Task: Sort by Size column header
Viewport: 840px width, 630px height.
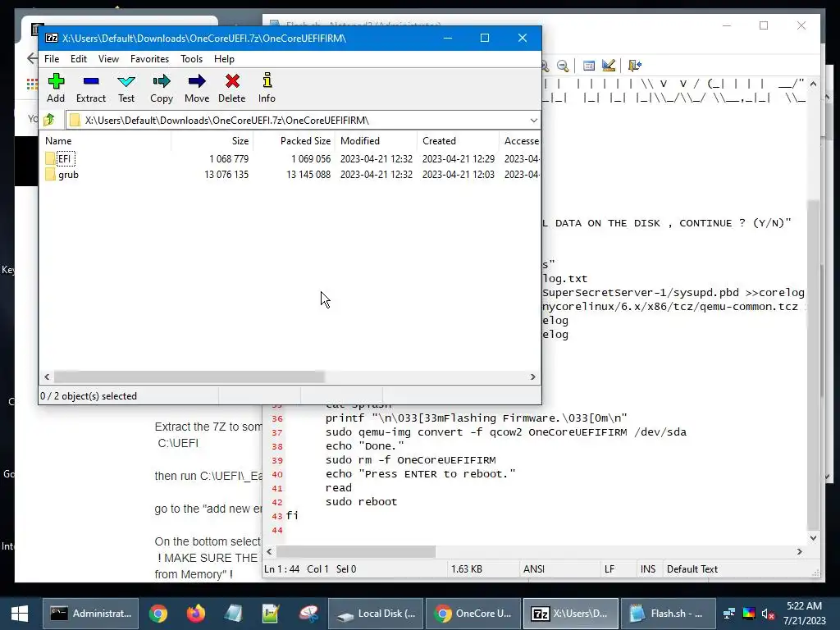Action: tap(212, 141)
